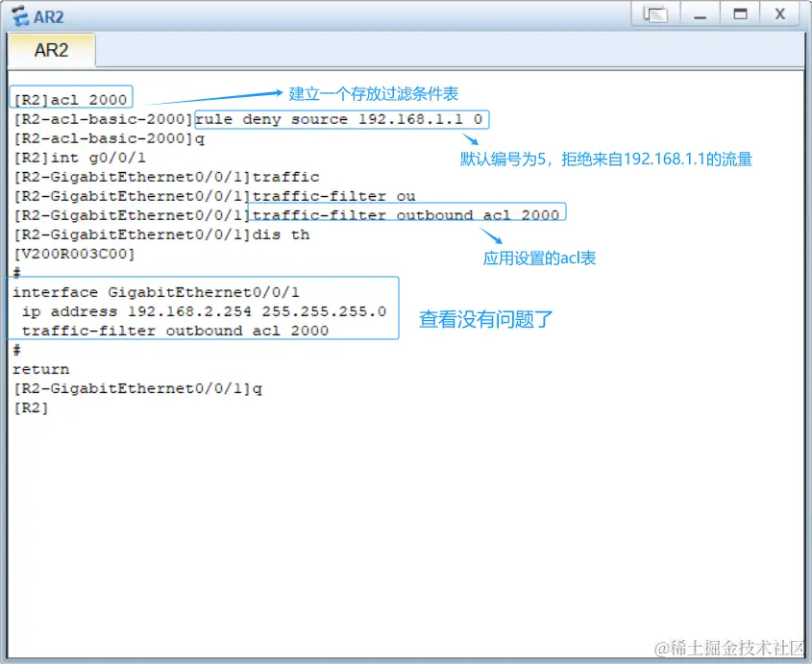Click the '[R2]acl 2000' command line
Viewport: 812px width, 664px height.
70,99
